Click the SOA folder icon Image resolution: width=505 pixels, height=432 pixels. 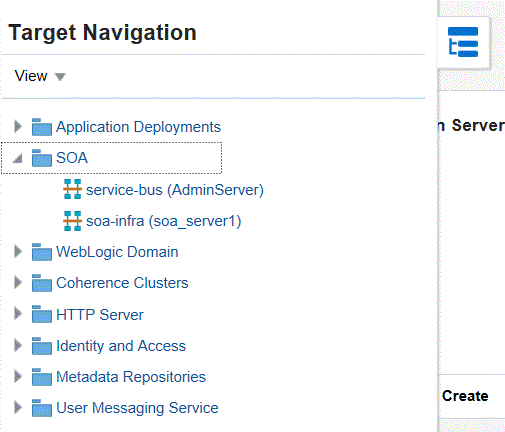tap(42, 158)
